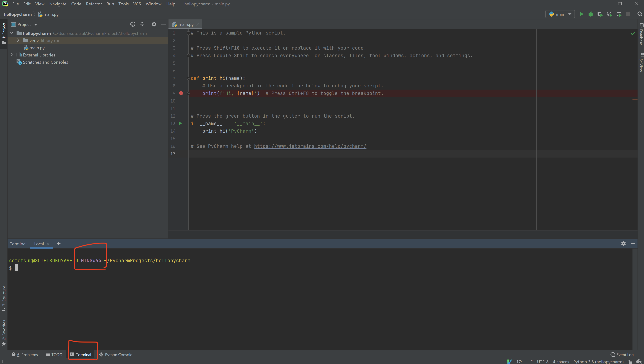Image resolution: width=644 pixels, height=364 pixels.
Task: Select Scratches and Consoles item
Action: point(45,62)
